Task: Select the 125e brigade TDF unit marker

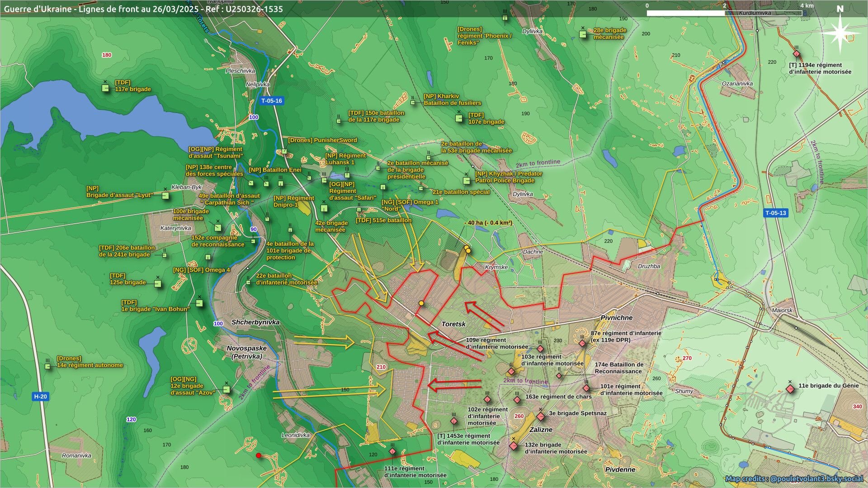Action: click(x=158, y=284)
